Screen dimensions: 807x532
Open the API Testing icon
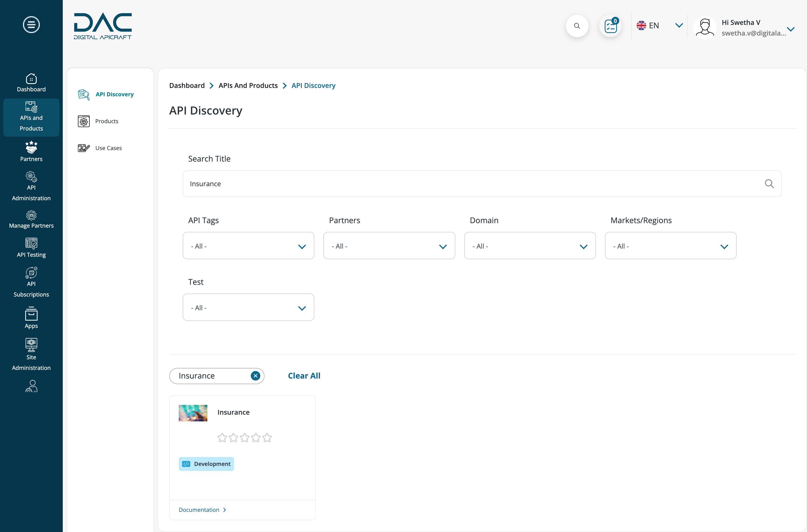click(31, 243)
